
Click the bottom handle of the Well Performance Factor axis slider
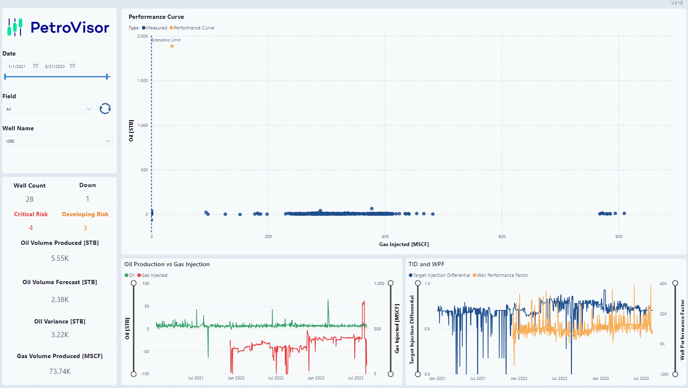click(675, 374)
